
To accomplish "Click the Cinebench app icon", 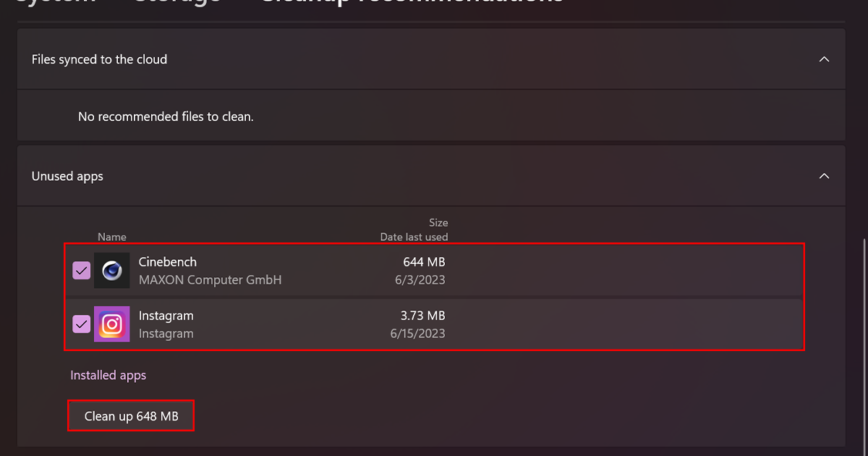I will [x=112, y=271].
